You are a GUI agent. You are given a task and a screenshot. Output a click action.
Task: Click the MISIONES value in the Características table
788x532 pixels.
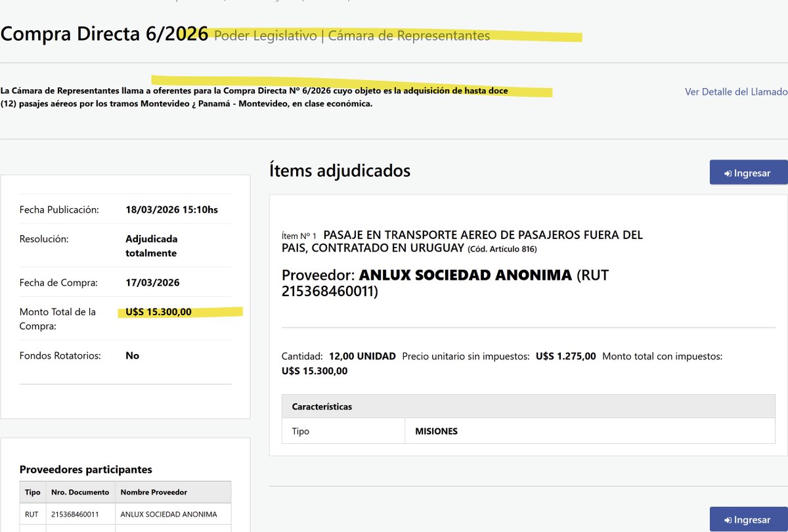click(435, 431)
